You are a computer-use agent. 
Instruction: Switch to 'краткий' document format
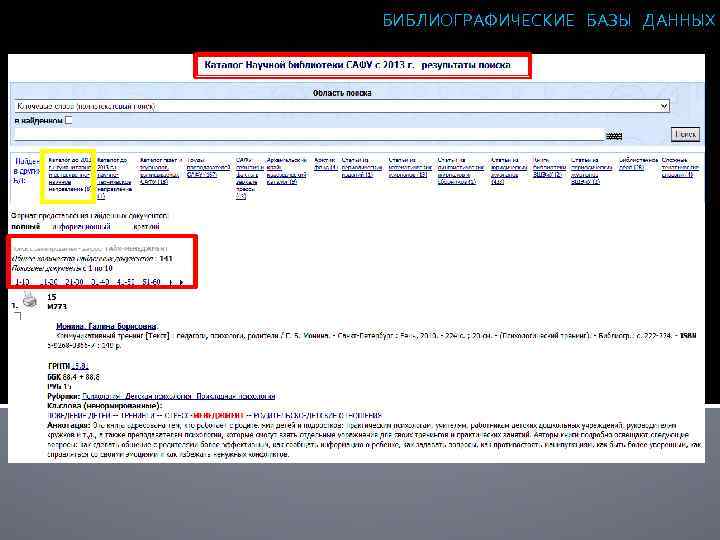pos(146,227)
